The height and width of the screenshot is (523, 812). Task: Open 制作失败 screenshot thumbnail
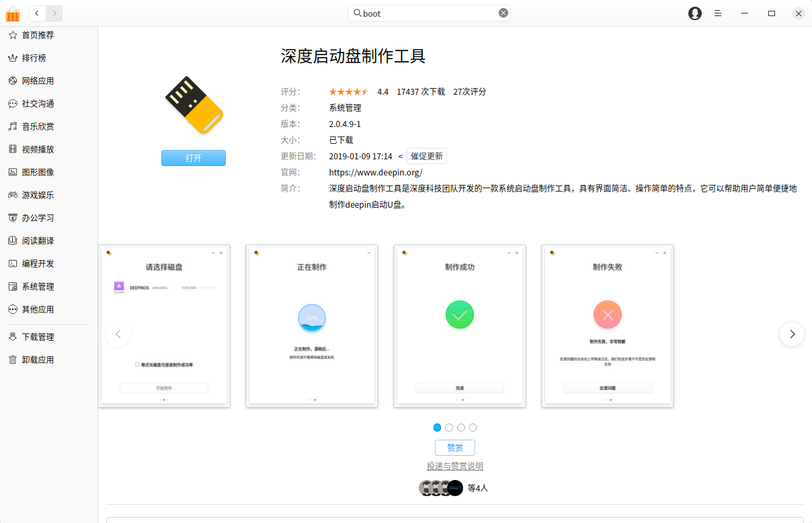pyautogui.click(x=608, y=326)
